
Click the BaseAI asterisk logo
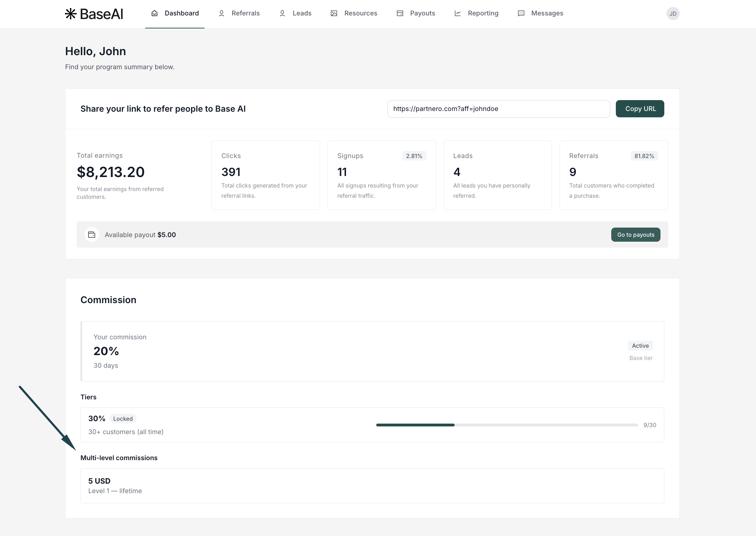(71, 14)
